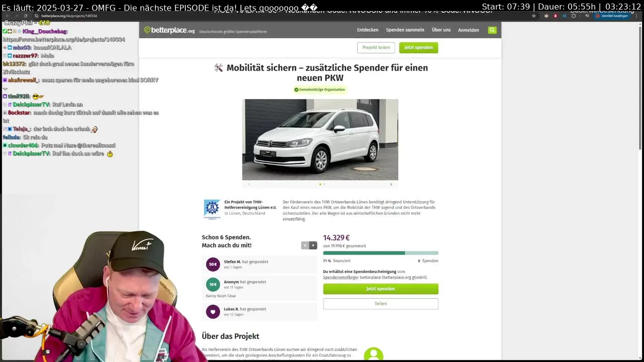644x362 pixels.
Task: Click the donation progress bar at 71%
Action: coord(380,253)
